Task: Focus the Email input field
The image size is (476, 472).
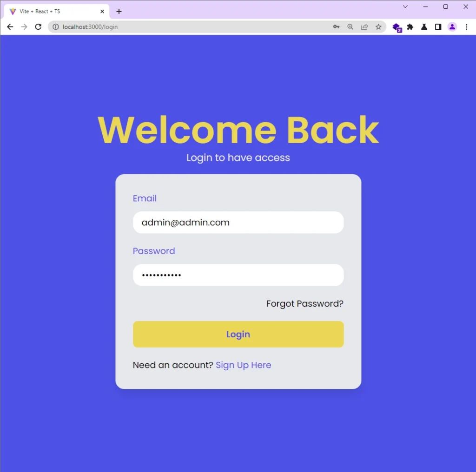Action: pos(238,223)
